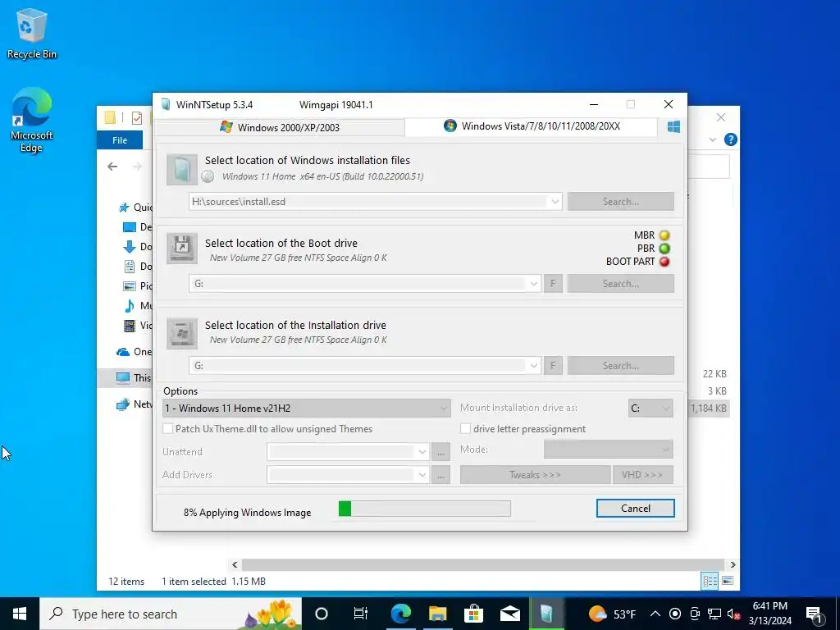The image size is (840, 630).
Task: Switch File Explorer to details view icon
Action: [x=710, y=581]
